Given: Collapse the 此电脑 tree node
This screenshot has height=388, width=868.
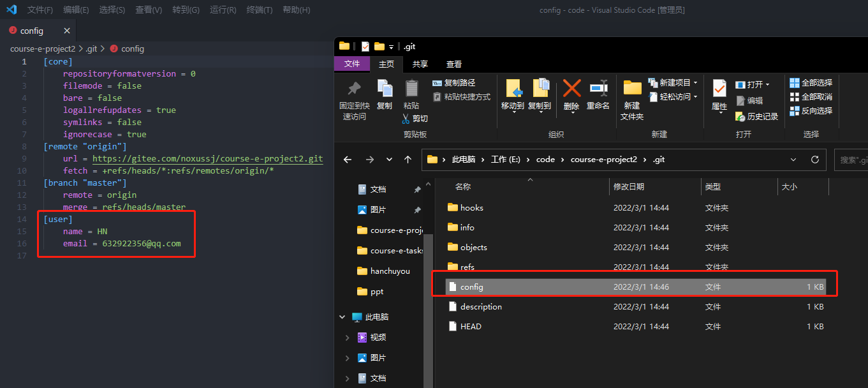Looking at the screenshot, I should [343, 317].
